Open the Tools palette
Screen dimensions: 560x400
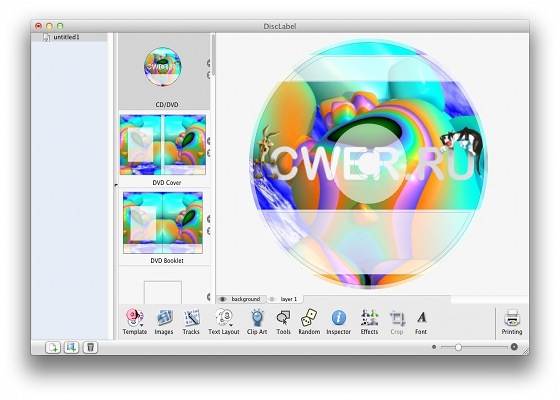283,322
